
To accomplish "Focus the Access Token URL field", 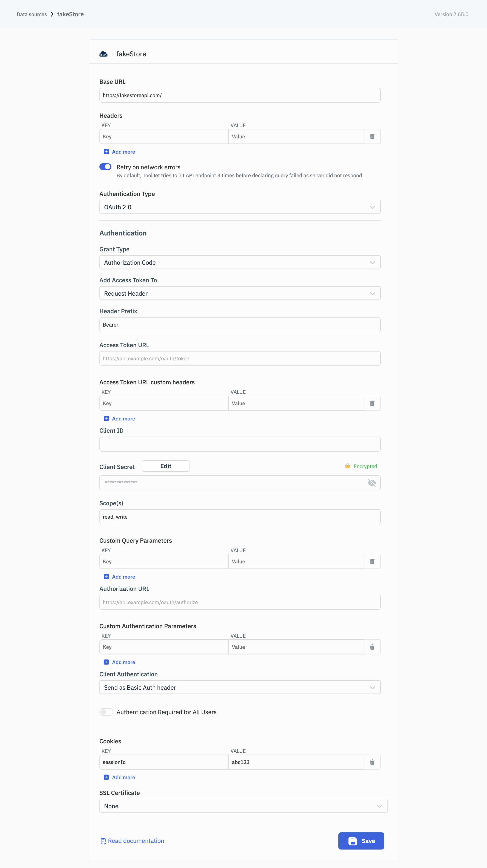I will 240,359.
